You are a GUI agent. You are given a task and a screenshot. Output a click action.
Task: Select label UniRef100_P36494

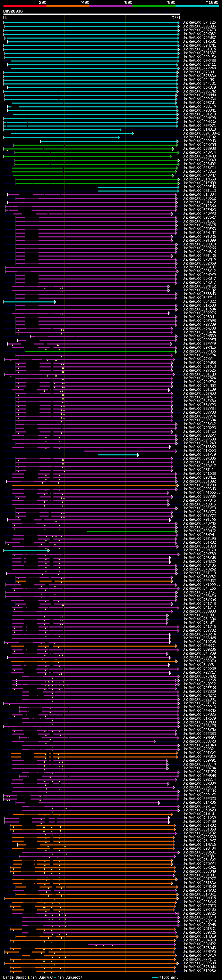coord(199,332)
